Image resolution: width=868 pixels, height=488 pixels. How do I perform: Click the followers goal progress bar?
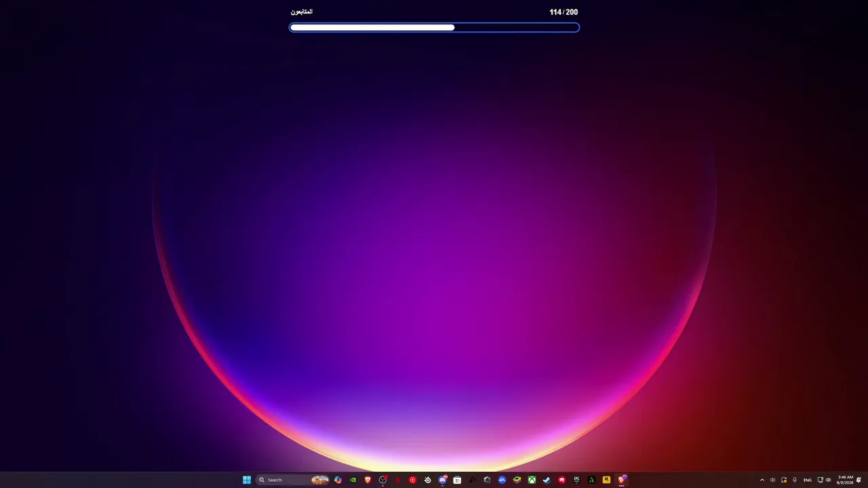[434, 28]
